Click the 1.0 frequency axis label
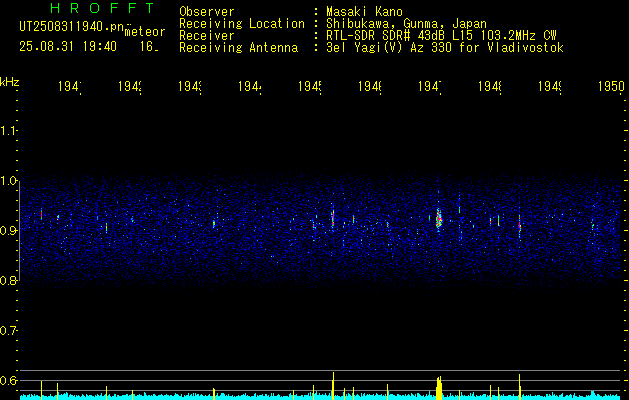Screen dimensions: 629x400 click(8, 181)
